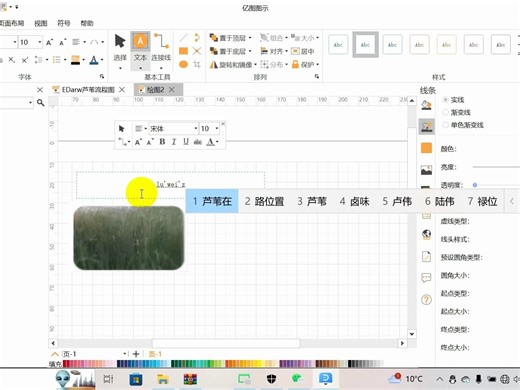Click Bring to Front icon
This screenshot has height=390, width=520.
[213, 38]
